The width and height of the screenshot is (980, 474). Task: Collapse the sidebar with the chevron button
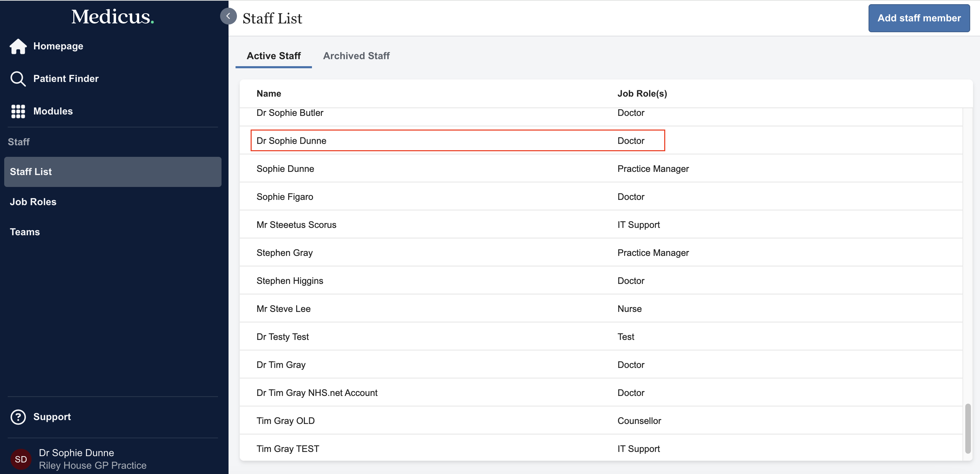[228, 16]
